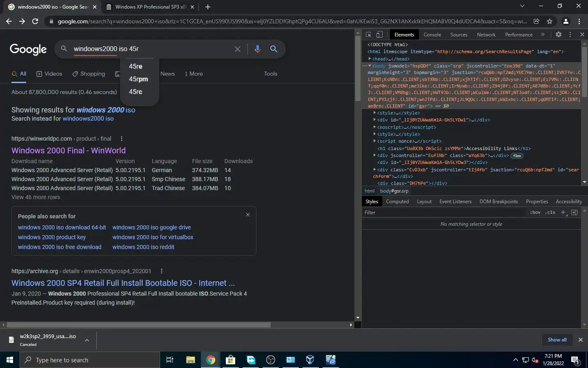Viewport: 588px width, 368px height.
Task: Click the share page icon in address bar
Action: click(x=537, y=21)
